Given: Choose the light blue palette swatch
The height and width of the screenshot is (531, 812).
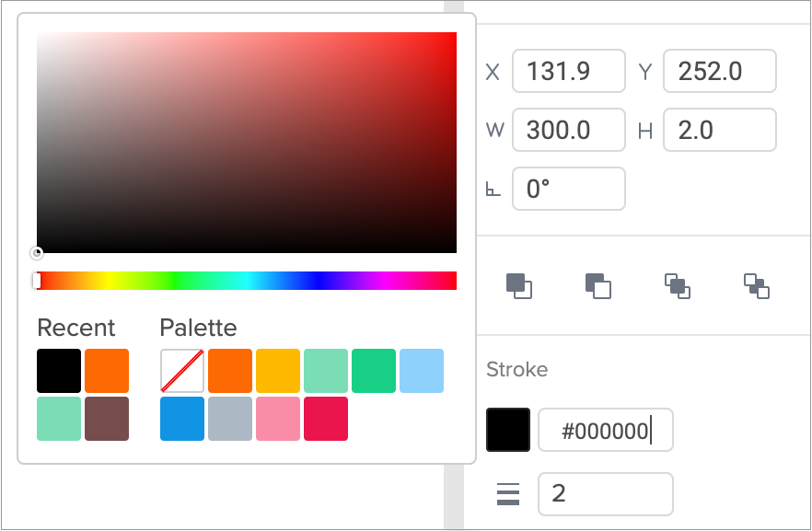Looking at the screenshot, I should [422, 371].
